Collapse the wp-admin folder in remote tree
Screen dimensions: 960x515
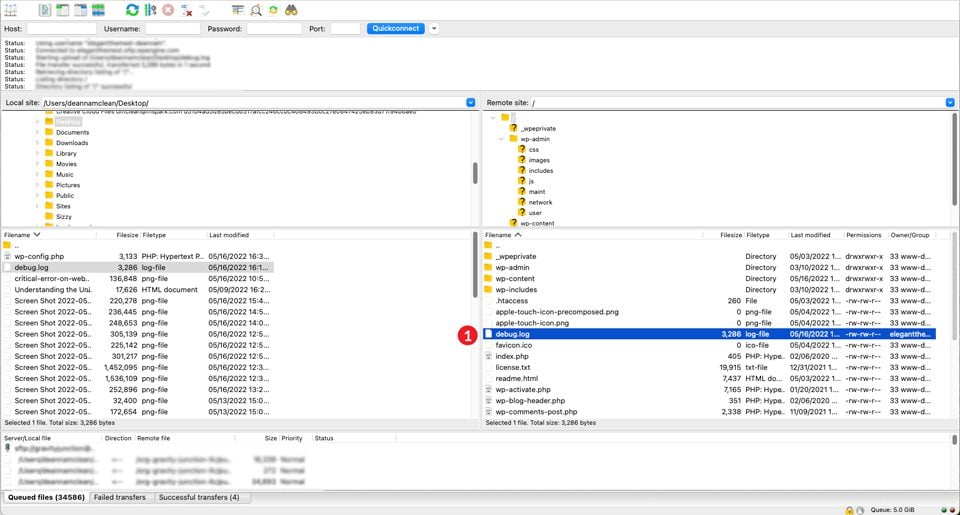(502, 139)
